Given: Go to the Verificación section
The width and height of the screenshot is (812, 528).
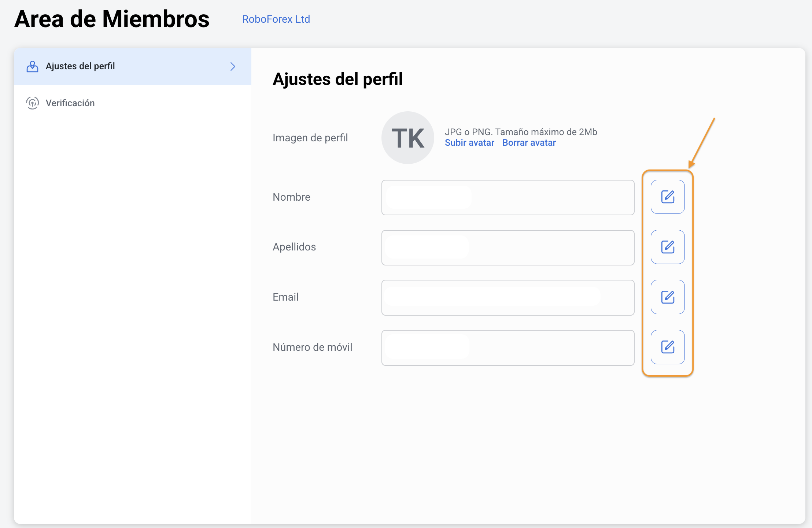Looking at the screenshot, I should coord(70,103).
